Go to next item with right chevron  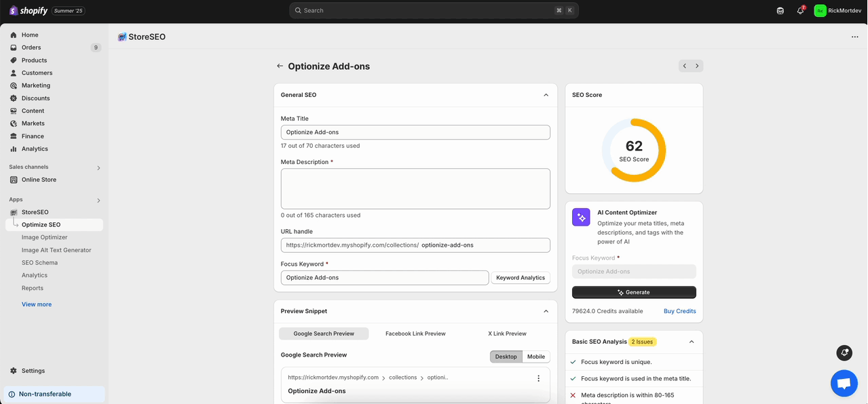coord(697,66)
